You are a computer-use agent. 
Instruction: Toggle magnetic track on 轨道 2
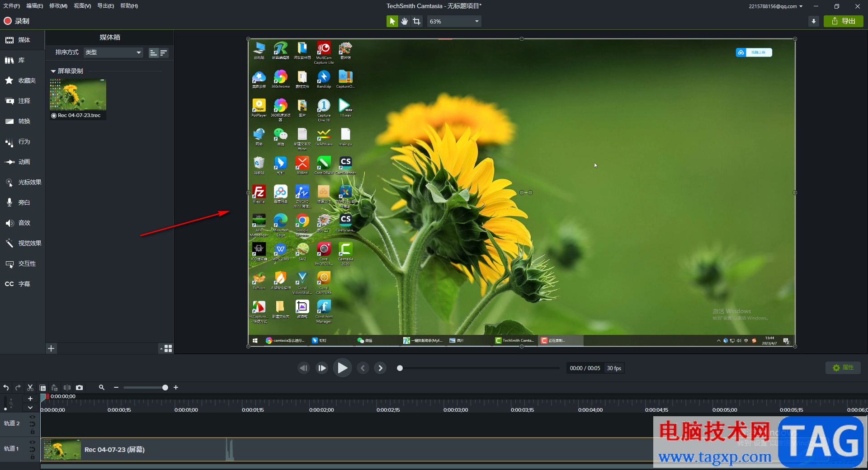[x=32, y=424]
